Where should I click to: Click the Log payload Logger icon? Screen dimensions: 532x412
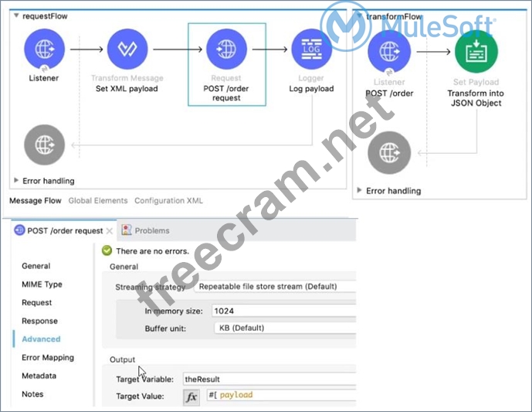[x=312, y=49]
